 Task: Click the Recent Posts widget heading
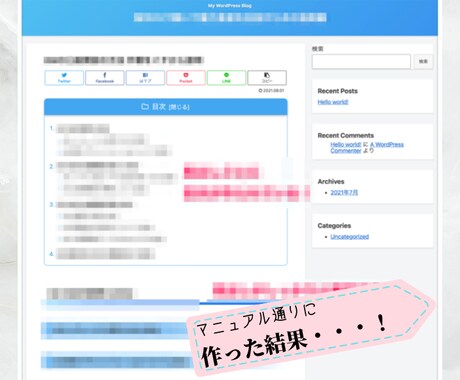pos(337,91)
